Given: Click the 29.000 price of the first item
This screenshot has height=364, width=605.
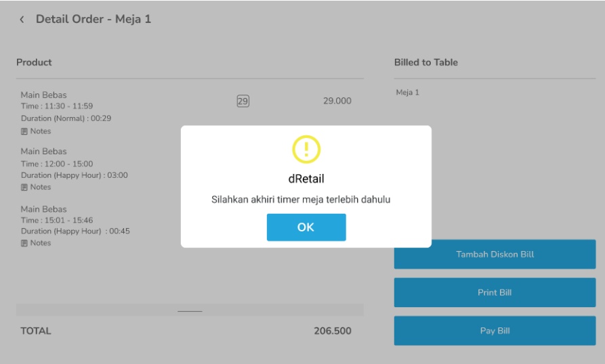Looking at the screenshot, I should point(337,101).
